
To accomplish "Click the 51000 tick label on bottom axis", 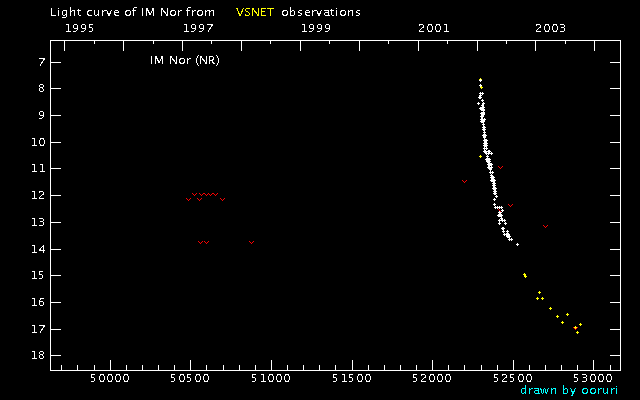I will [x=271, y=378].
